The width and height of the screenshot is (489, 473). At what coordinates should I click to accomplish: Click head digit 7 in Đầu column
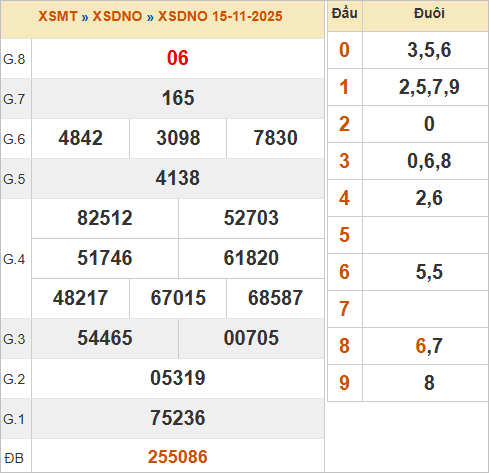[x=344, y=309]
